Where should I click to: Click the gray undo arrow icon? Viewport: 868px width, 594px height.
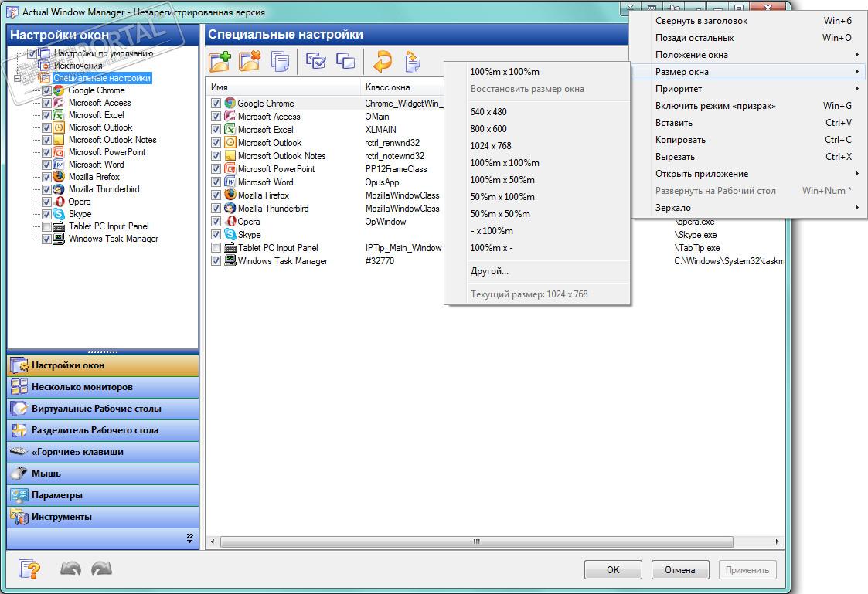[71, 569]
